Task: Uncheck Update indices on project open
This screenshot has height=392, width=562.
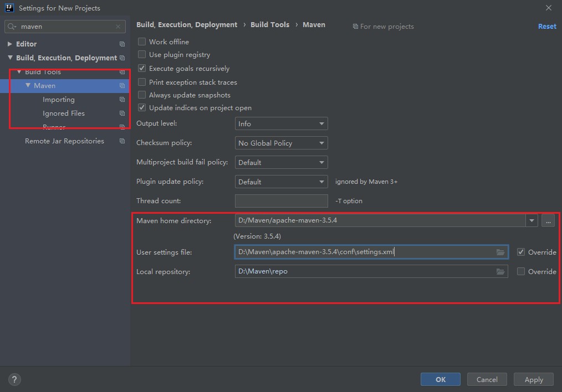Action: click(142, 107)
